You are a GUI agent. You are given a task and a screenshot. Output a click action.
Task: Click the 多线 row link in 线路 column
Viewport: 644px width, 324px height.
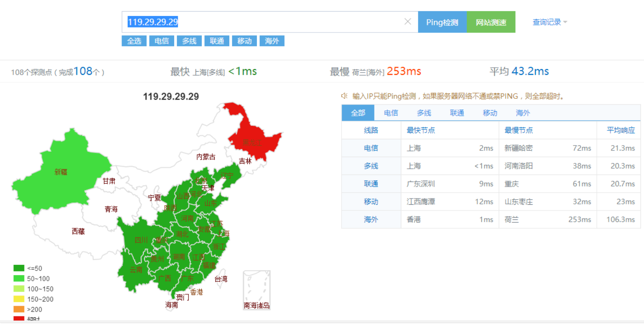click(x=371, y=166)
